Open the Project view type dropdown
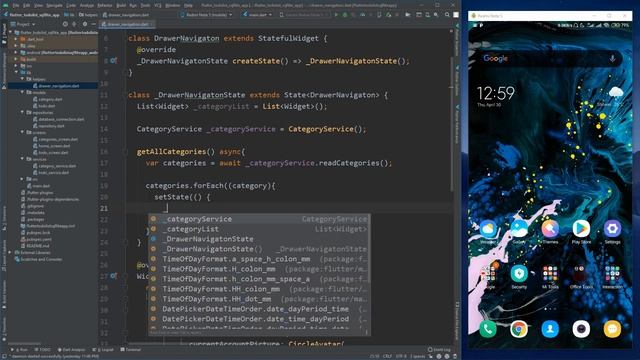640x360 pixels. (x=25, y=24)
